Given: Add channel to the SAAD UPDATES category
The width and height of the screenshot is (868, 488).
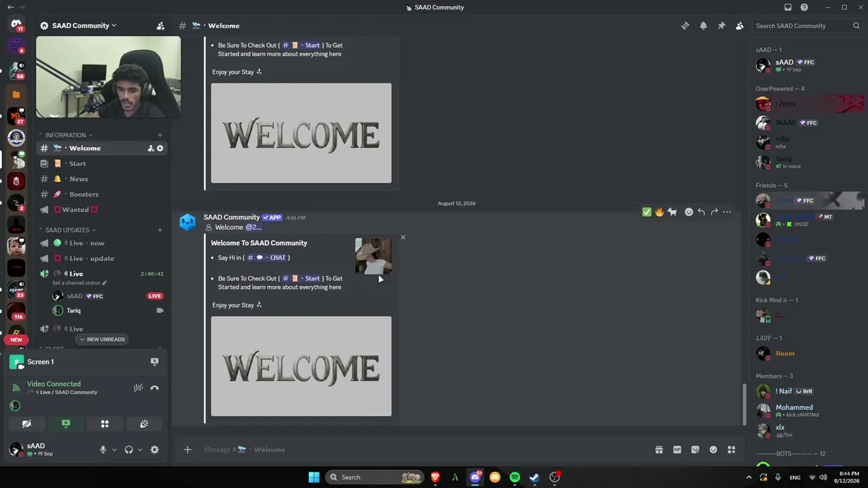Looking at the screenshot, I should 160,230.
